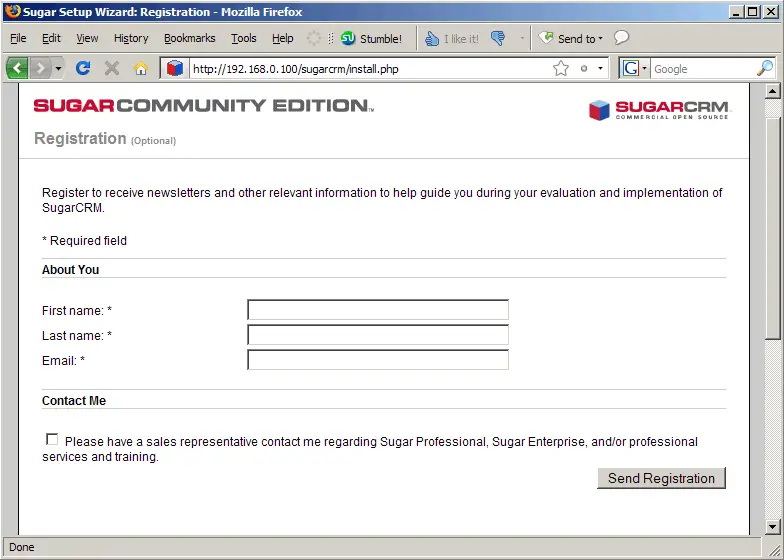Open the Send to toolbar menu

point(570,38)
